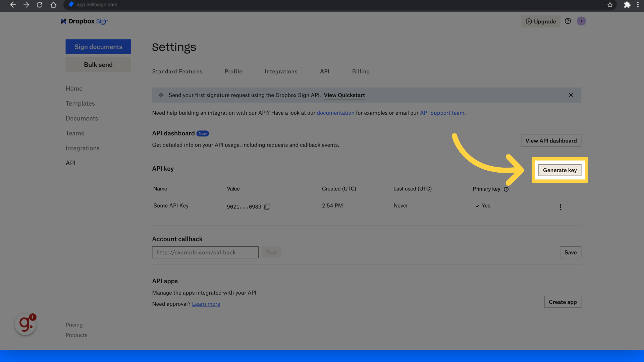The height and width of the screenshot is (362, 644).
Task: Open browser extensions puzzle icon
Action: (627, 5)
